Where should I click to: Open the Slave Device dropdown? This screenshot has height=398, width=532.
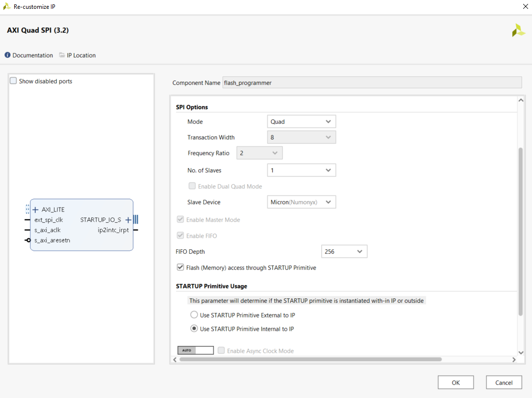pos(301,202)
